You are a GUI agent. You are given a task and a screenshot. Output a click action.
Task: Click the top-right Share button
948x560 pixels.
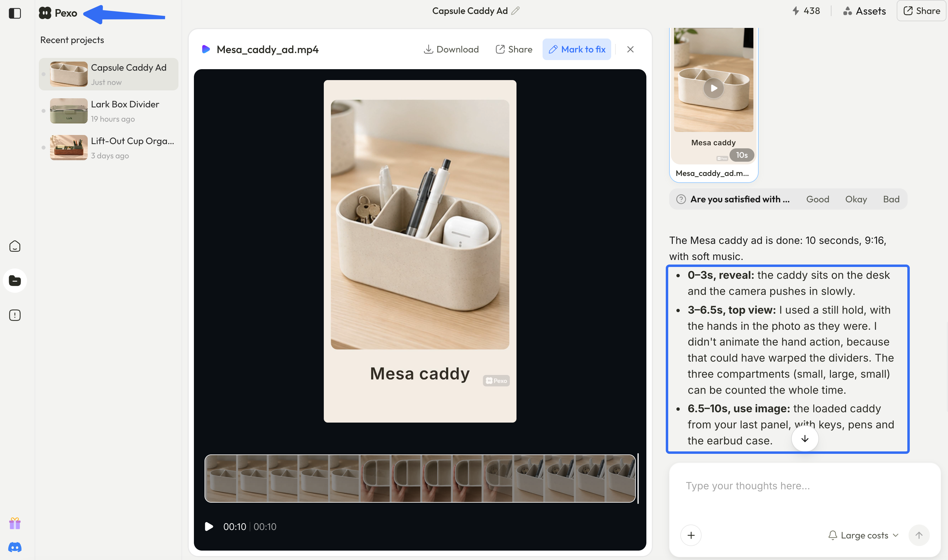pos(922,11)
